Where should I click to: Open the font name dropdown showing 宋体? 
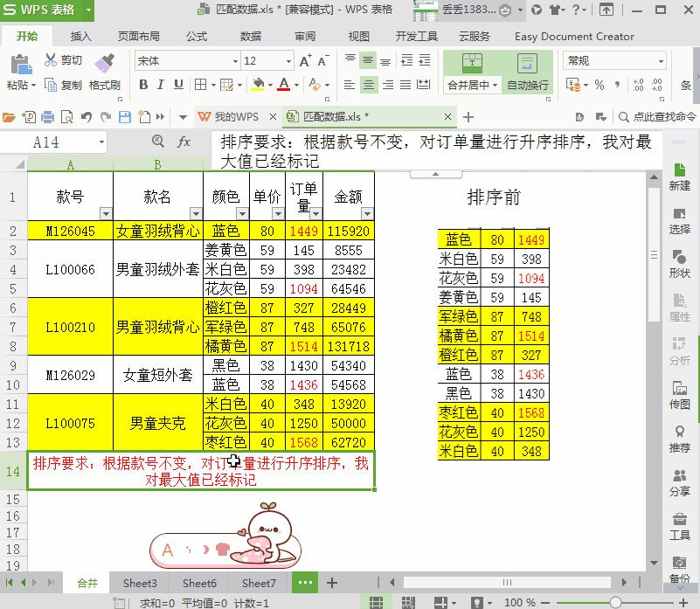234,60
